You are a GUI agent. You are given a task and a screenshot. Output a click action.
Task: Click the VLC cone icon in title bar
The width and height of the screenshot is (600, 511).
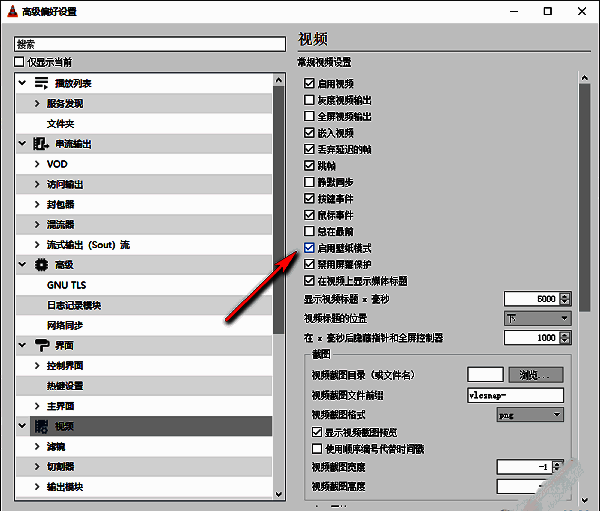point(11,11)
